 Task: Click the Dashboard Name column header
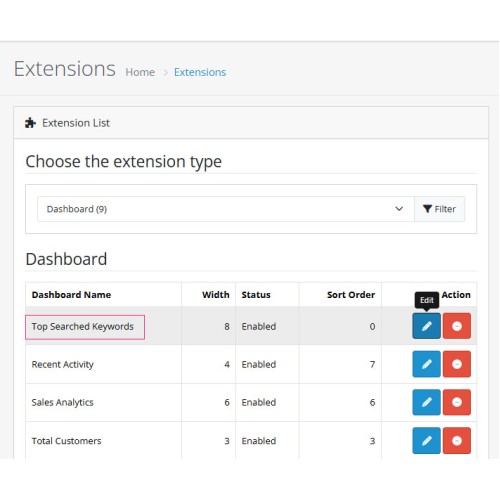point(71,295)
